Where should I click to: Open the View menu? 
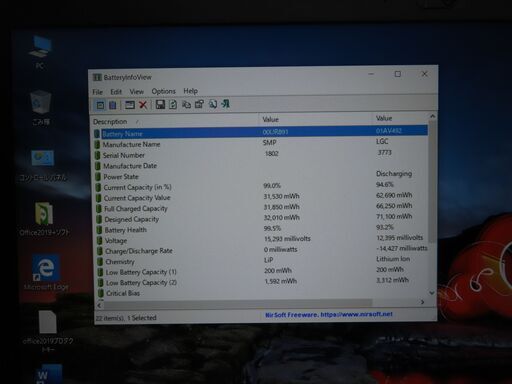tap(137, 91)
